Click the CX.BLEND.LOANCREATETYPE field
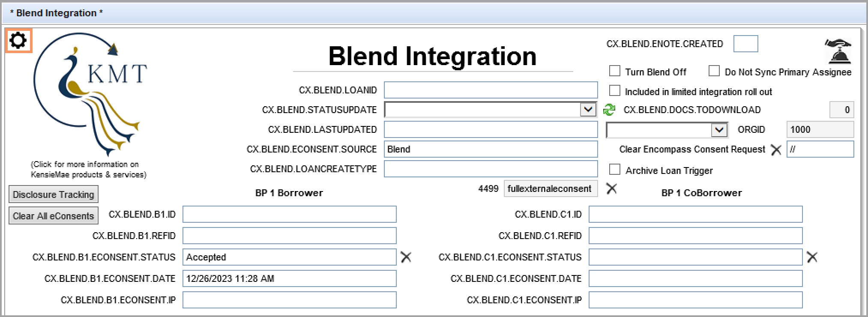Screen dimensions: 868x317 491,169
